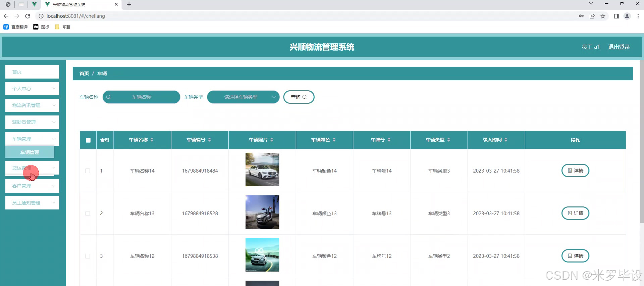Bookmark this page with the star icon
The image size is (644, 286).
coord(603,16)
